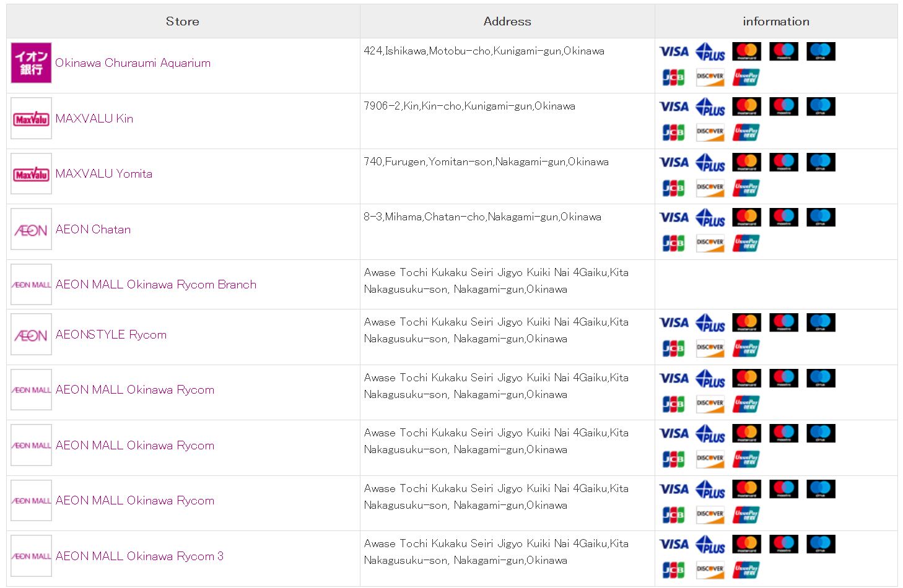The image size is (903, 588).
Task: Click the PLUS icon in the MAXVALU Kin row
Action: [x=710, y=107]
